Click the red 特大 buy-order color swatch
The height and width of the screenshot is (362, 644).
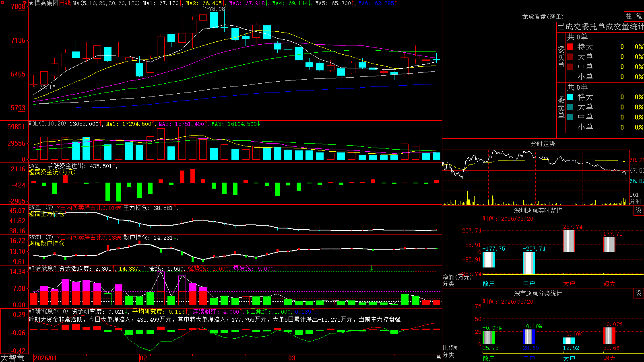(x=570, y=47)
